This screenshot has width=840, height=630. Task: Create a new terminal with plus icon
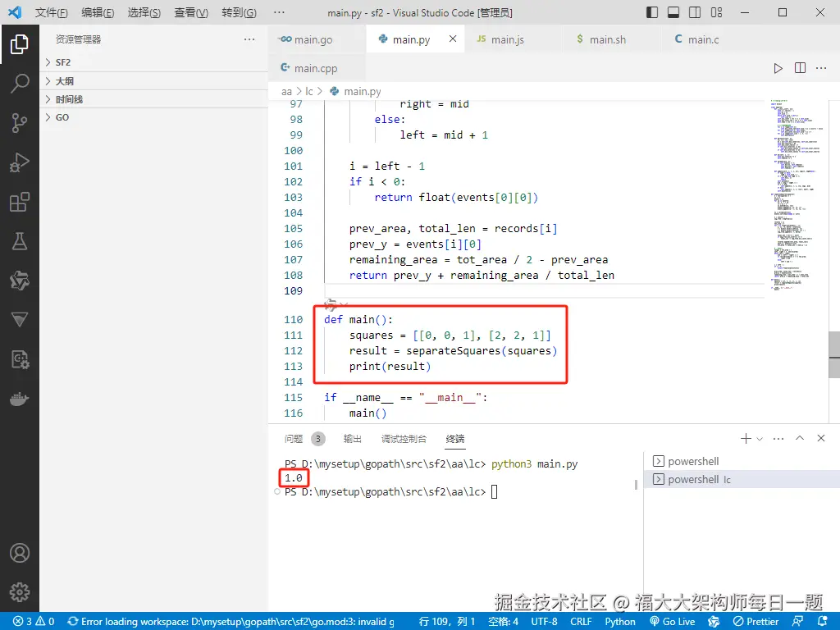click(x=745, y=439)
